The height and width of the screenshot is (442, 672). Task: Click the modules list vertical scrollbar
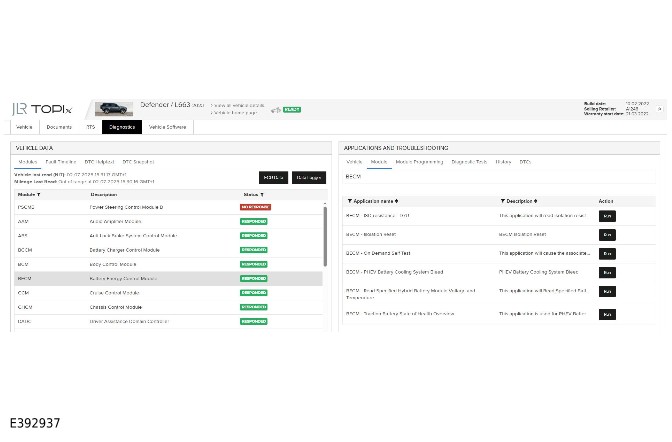(325, 236)
